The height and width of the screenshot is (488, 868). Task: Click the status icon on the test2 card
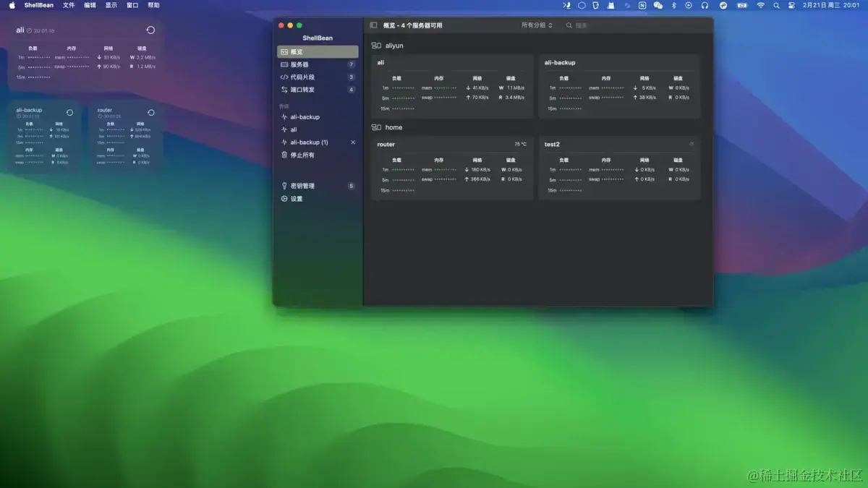tap(692, 144)
